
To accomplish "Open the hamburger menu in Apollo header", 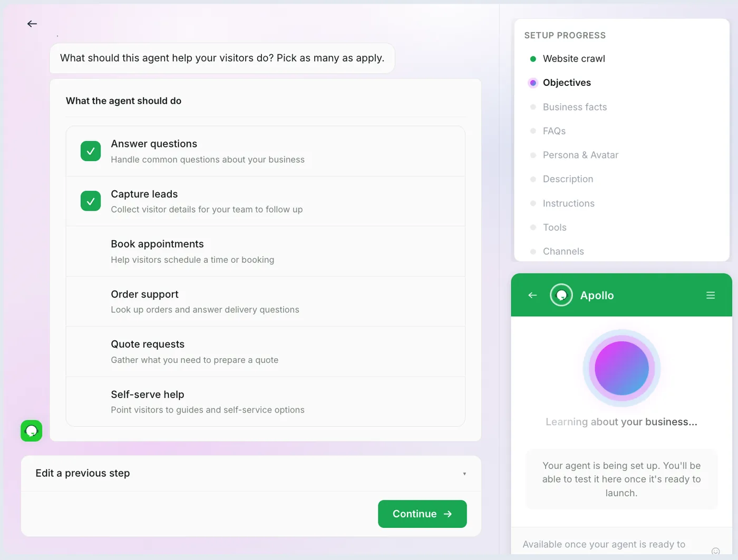I will 711,296.
